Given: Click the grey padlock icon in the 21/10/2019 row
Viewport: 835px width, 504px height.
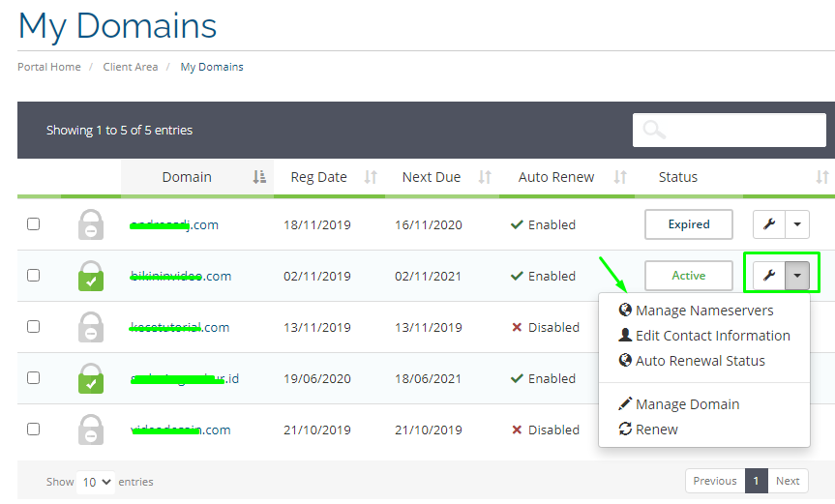Looking at the screenshot, I should [x=91, y=430].
